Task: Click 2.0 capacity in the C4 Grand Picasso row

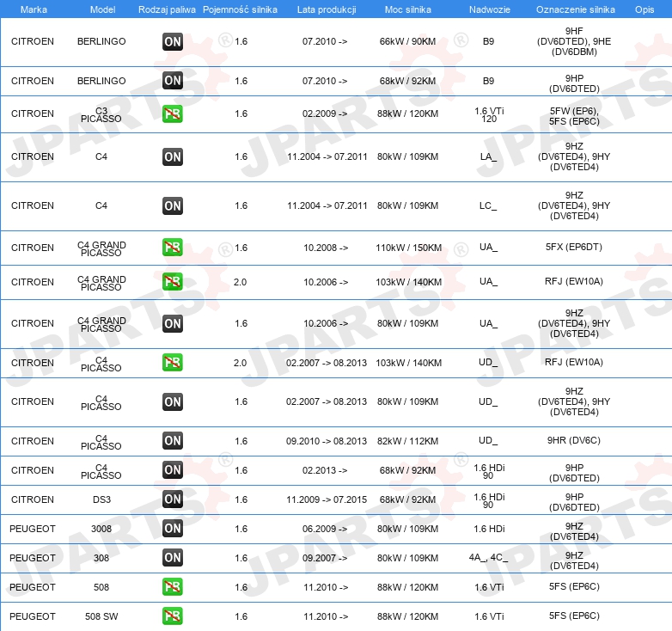Action: click(x=240, y=282)
